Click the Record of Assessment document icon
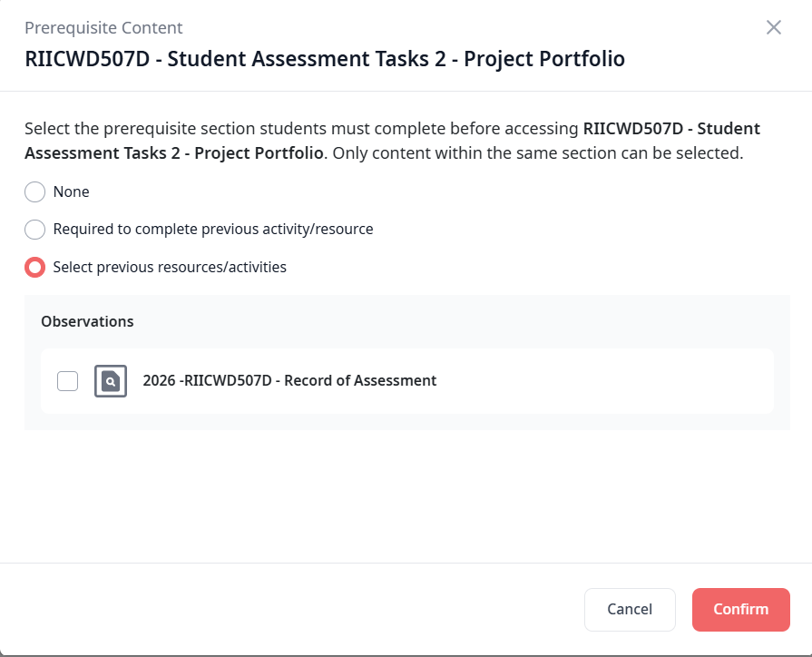Screen dimensions: 812x657 (x=111, y=381)
